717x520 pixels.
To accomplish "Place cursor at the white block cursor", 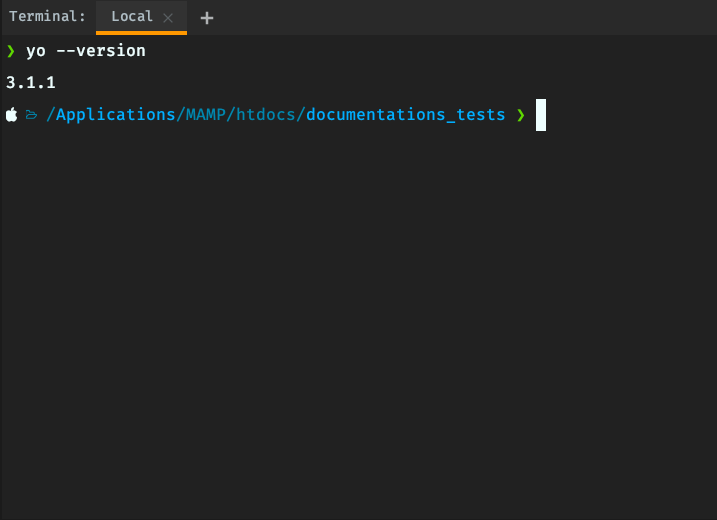I will pyautogui.click(x=541, y=115).
